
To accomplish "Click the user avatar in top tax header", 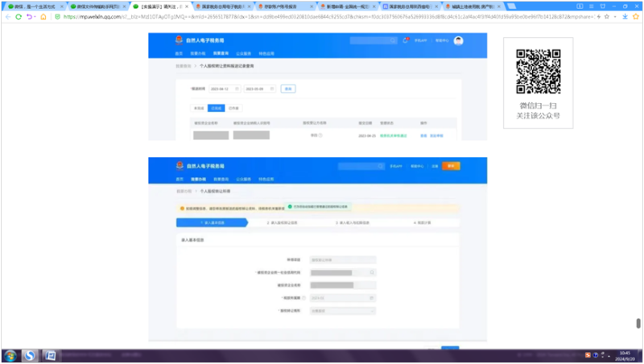I will [458, 40].
